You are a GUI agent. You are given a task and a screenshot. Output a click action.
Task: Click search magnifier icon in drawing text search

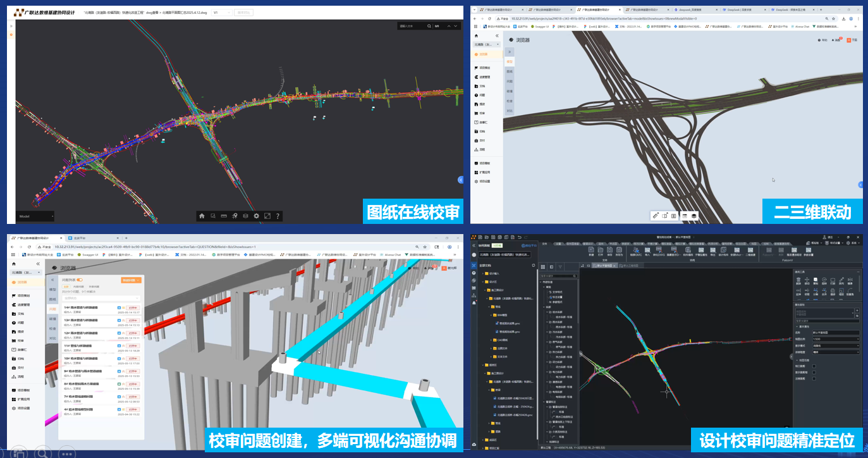[430, 26]
